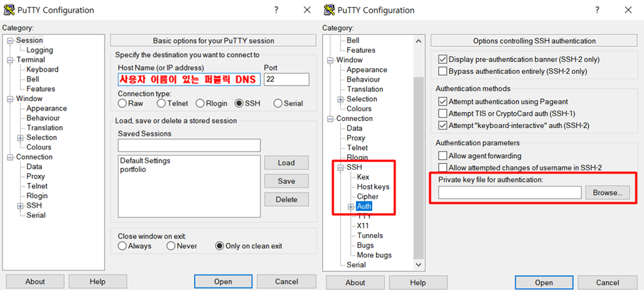The image size is (644, 290).
Task: Enable Attempt TIS or CryptoCard auth
Action: 443,113
